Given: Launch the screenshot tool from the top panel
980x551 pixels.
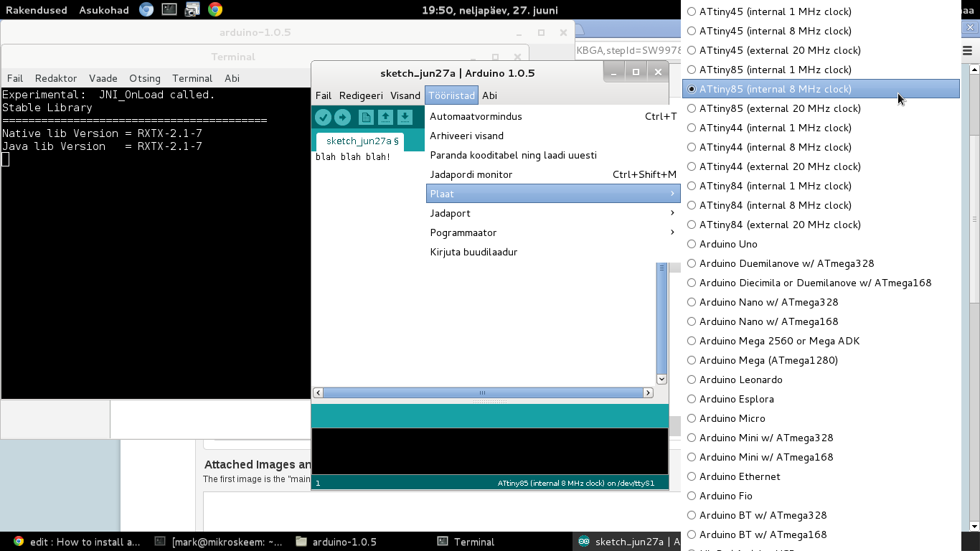Looking at the screenshot, I should click(191, 10).
